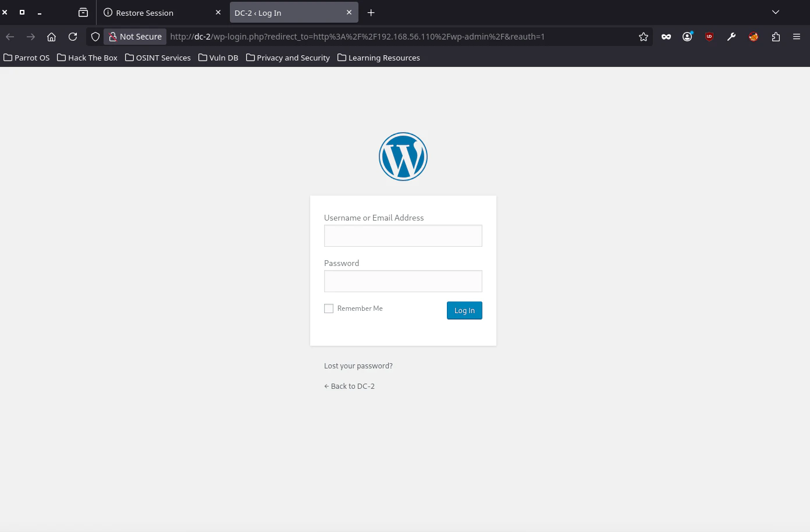Close the browser window
The width and height of the screenshot is (810, 532).
[5, 12]
